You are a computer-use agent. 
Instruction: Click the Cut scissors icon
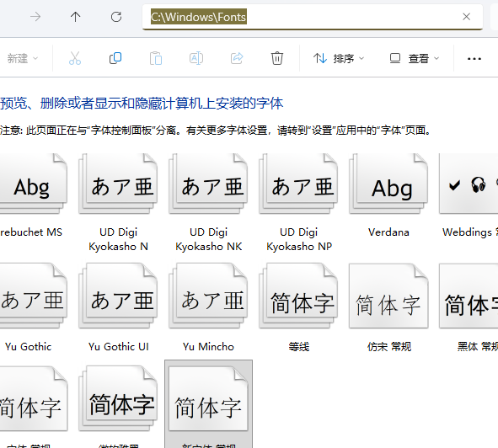point(75,58)
